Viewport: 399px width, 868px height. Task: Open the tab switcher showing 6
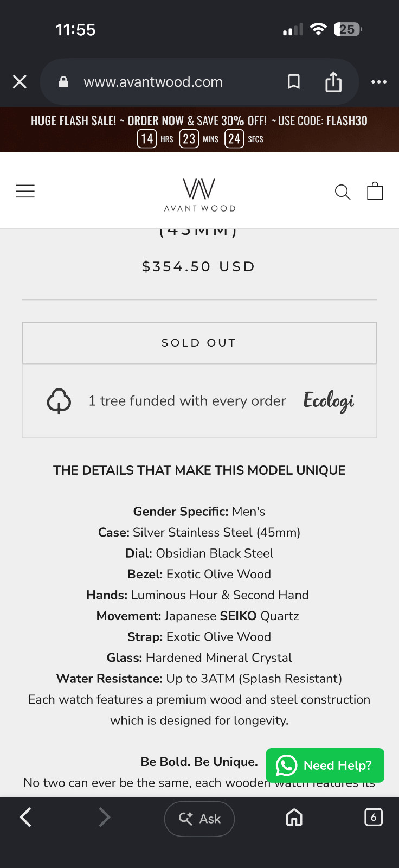point(374,817)
